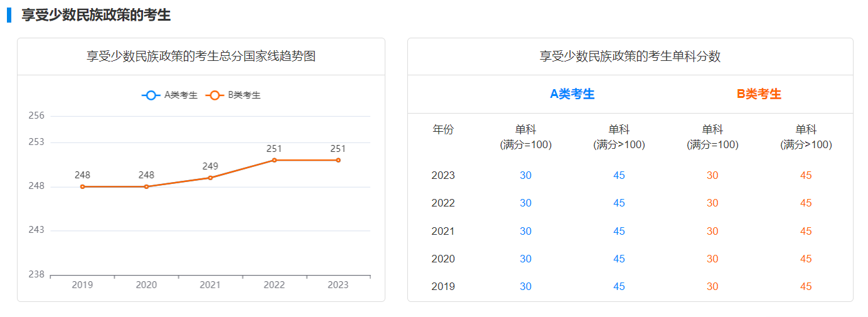Click the 238 y-axis label
868x317 pixels.
[x=36, y=274]
